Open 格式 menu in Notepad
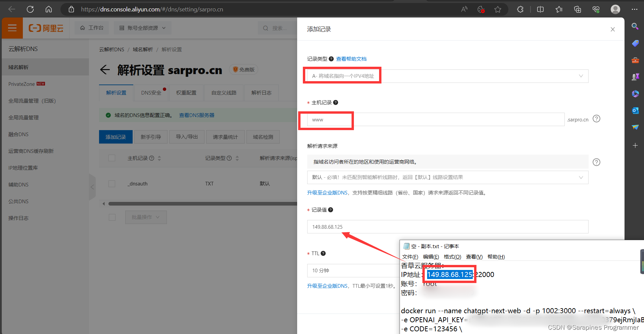644x334 pixels. tap(452, 257)
